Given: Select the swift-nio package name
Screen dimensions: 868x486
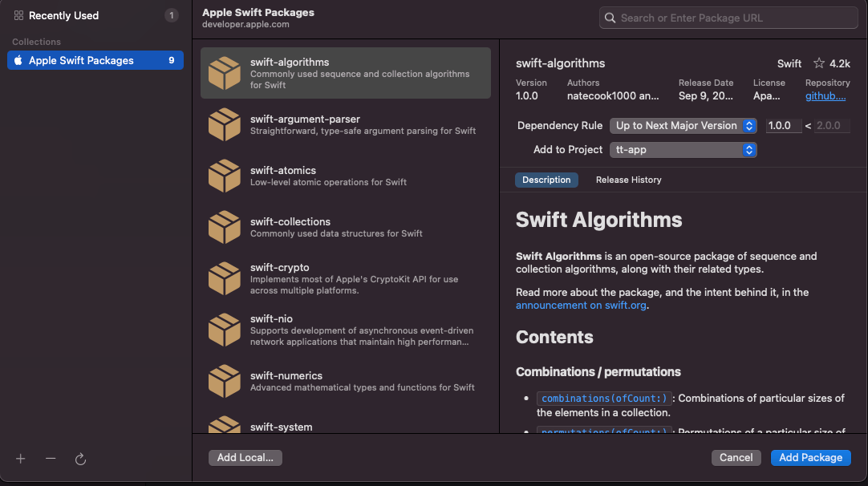Looking at the screenshot, I should pos(271,319).
